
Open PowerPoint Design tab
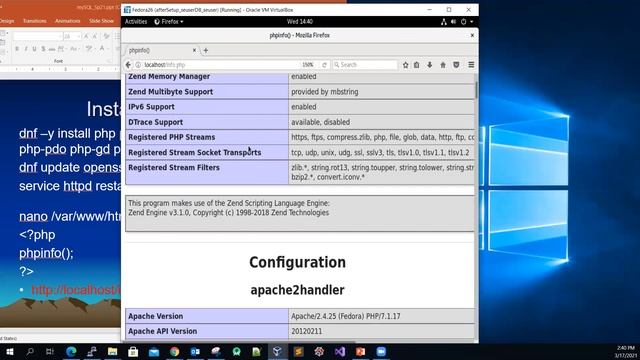point(7,21)
